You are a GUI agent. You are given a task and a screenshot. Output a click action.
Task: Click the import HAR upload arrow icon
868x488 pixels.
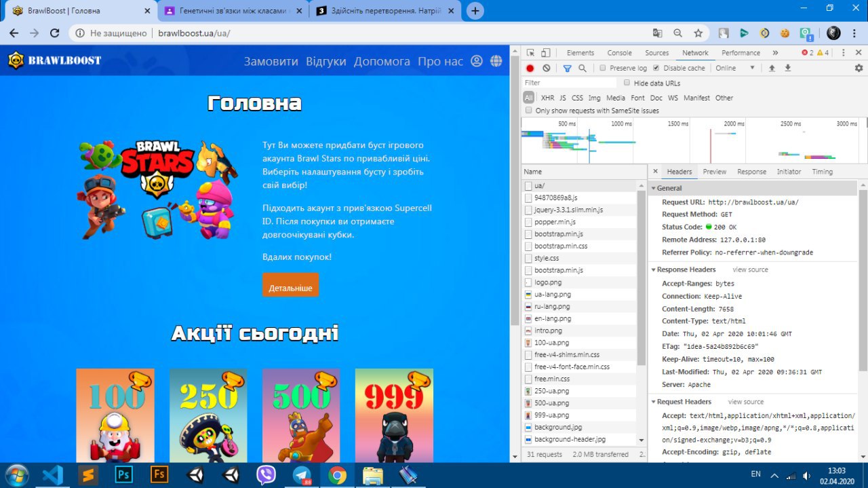point(772,68)
